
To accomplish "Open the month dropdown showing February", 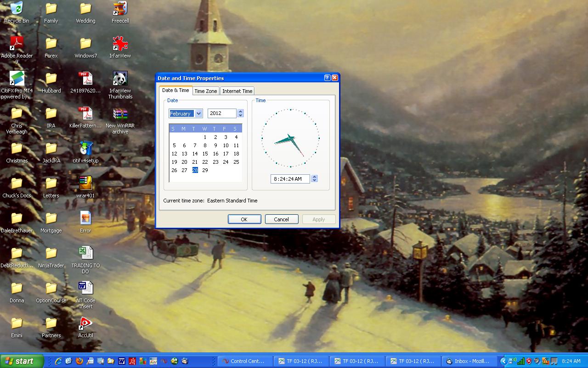I will coord(198,113).
